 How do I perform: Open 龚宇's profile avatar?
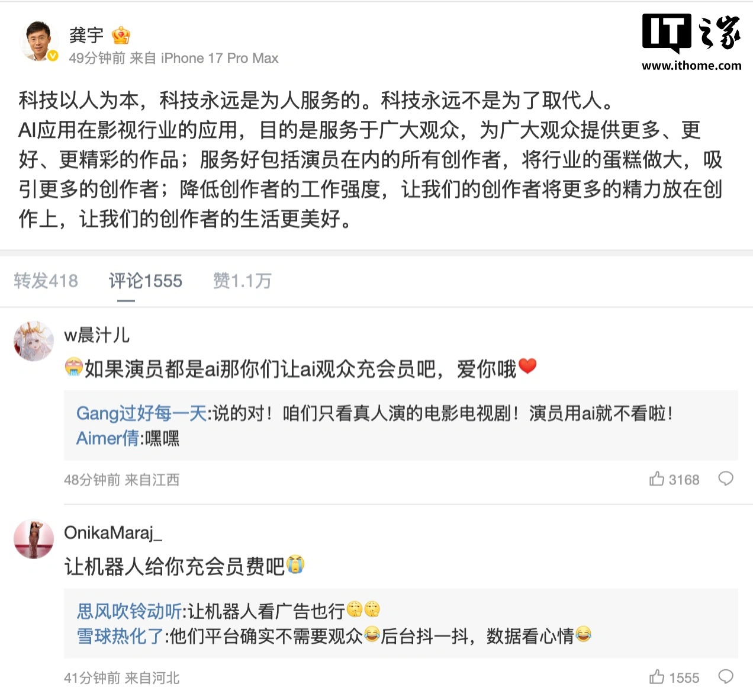[x=40, y=41]
